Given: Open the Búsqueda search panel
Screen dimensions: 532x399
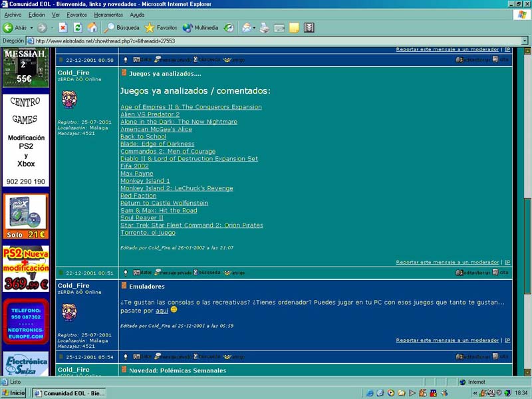Looking at the screenshot, I should (122, 27).
